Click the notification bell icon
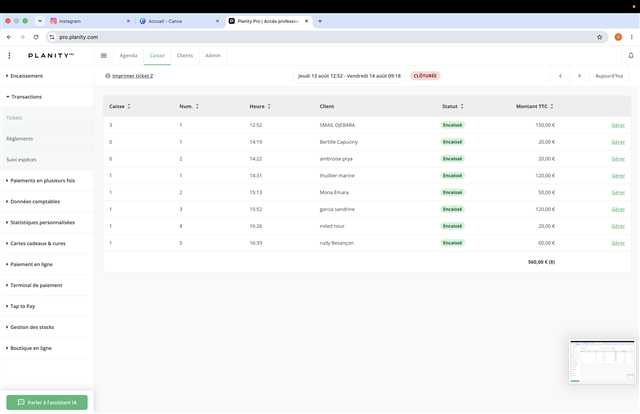This screenshot has height=414, width=640. [631, 56]
